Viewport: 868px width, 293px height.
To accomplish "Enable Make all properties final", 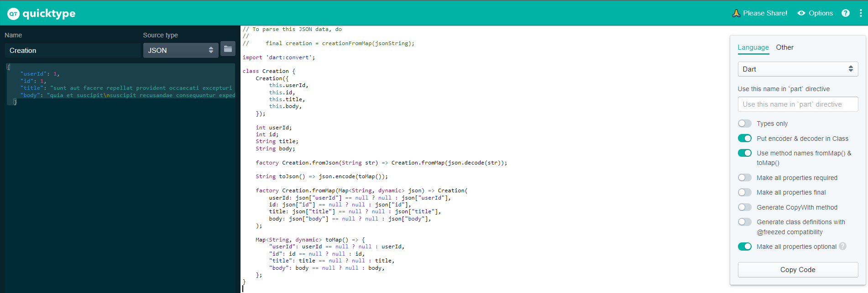I will point(745,192).
